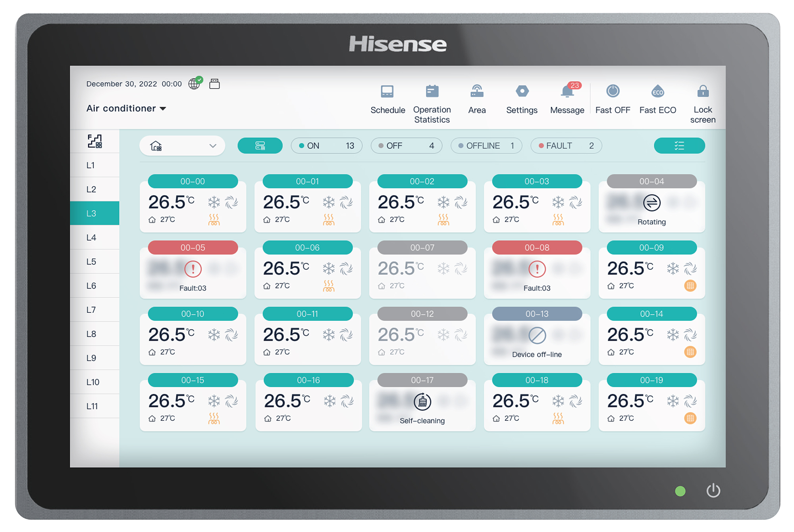Toggle the FAULT status filter
794x532 pixels.
[x=566, y=146]
